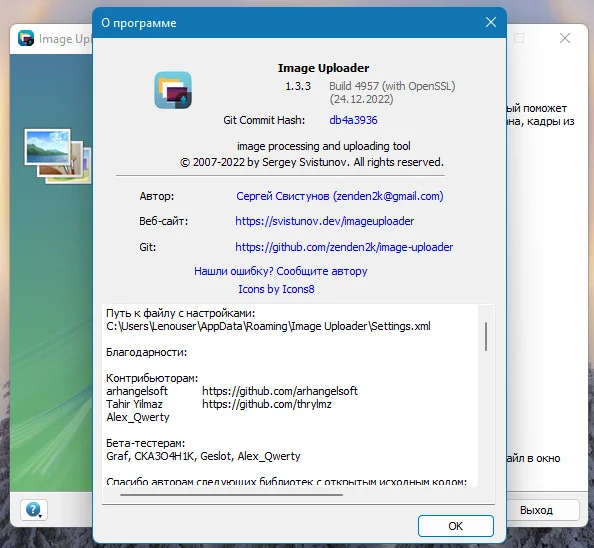594x548 pixels.
Task: Click 'Спасибо авторам следующих библиотек' line
Action: [287, 481]
